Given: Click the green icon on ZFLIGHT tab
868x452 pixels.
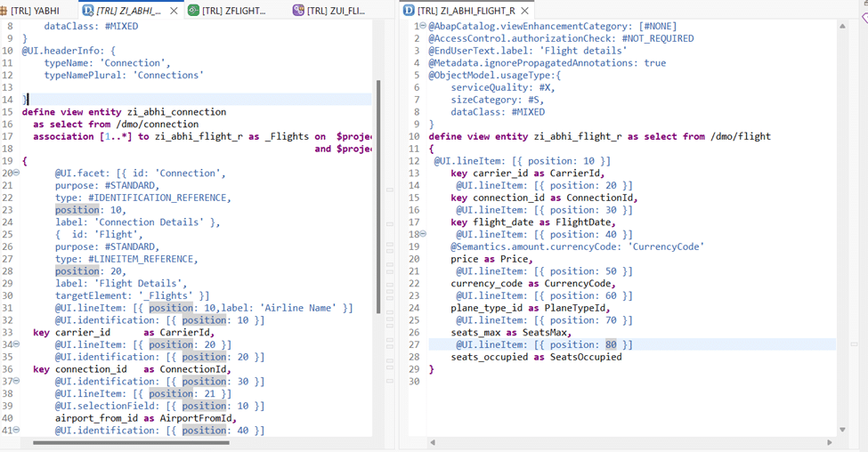Looking at the screenshot, I should tap(194, 11).
